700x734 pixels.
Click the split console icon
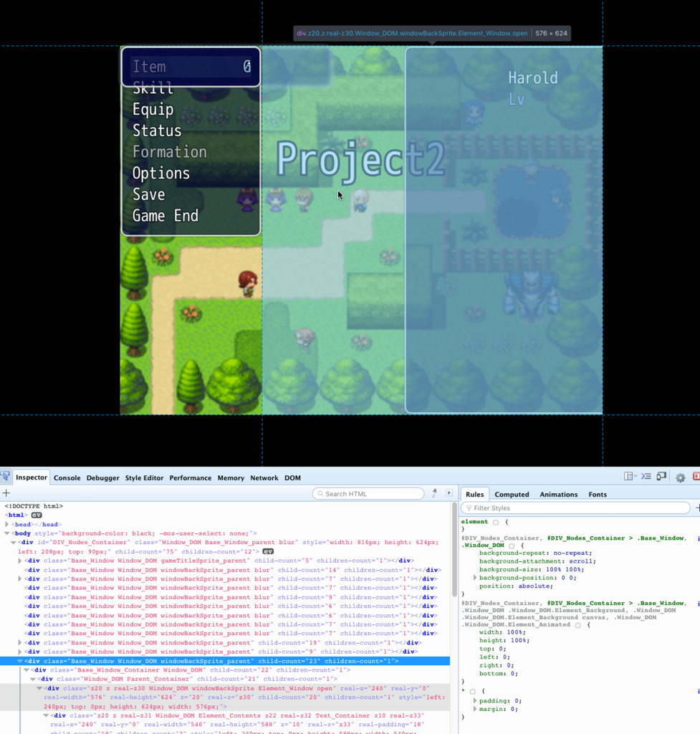pyautogui.click(x=646, y=477)
